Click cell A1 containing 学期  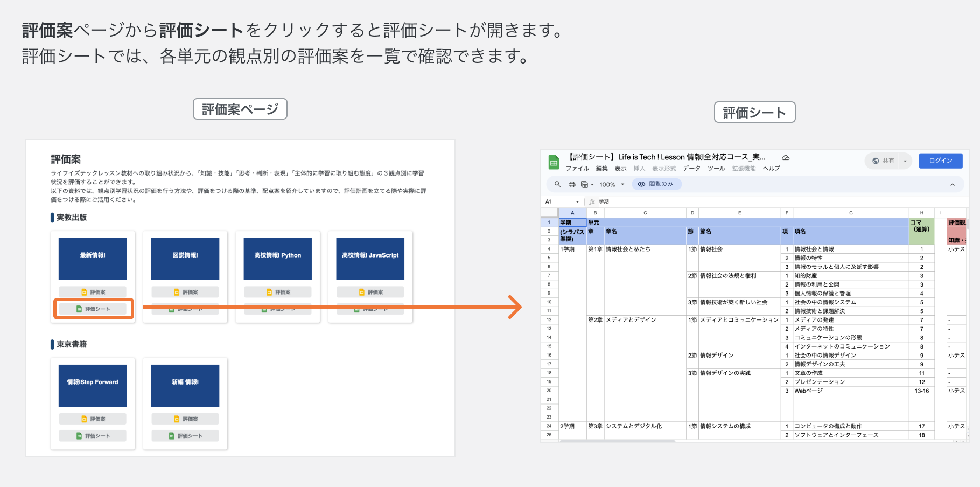pyautogui.click(x=572, y=222)
